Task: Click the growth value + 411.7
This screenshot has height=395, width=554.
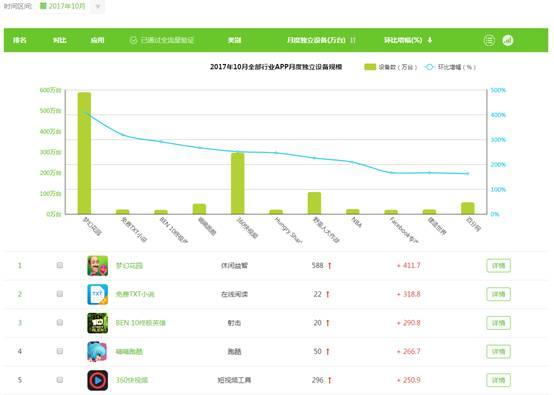Action: coord(409,265)
